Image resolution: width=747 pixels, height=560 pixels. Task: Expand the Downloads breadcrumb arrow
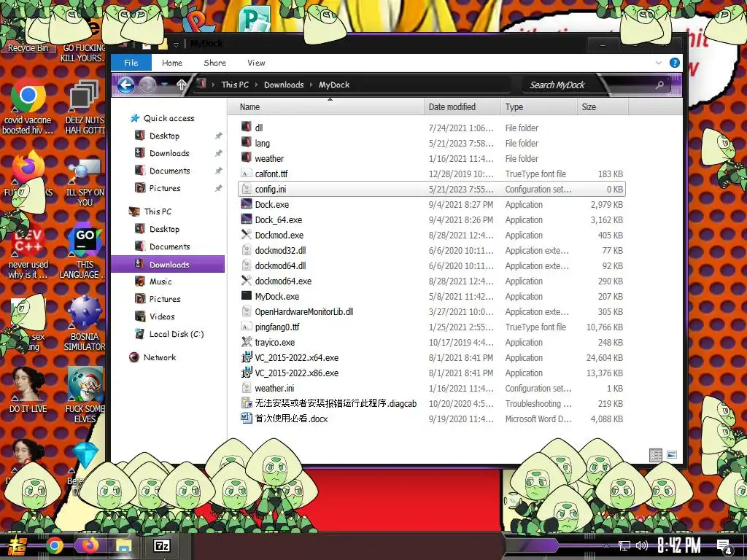click(311, 85)
